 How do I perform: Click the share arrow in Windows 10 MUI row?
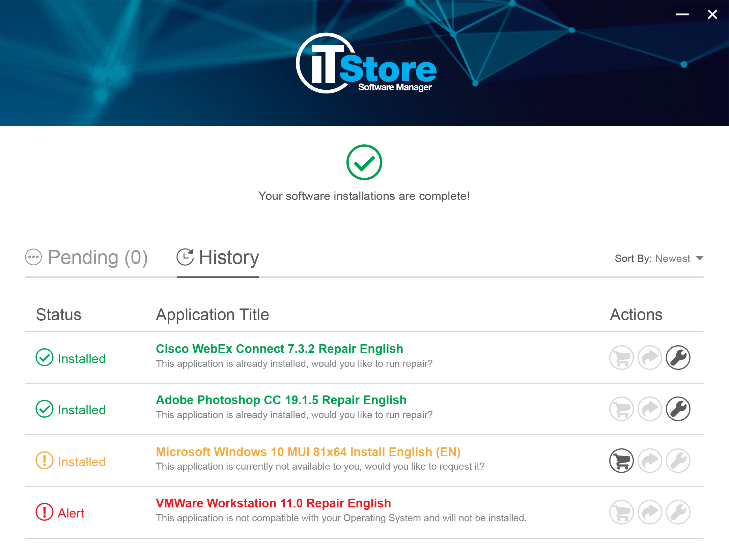(650, 461)
